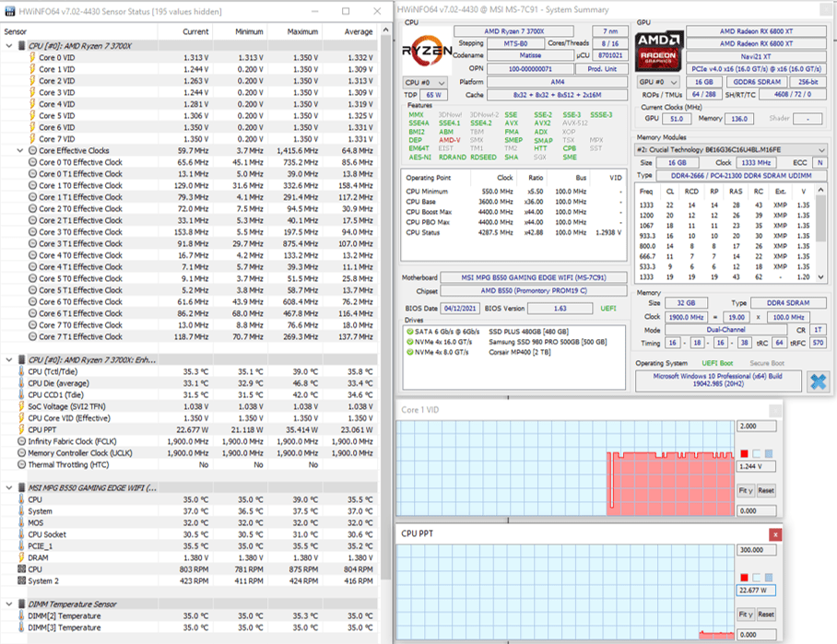
Task: Open the GPU #0 selector dropdown
Action: point(659,82)
